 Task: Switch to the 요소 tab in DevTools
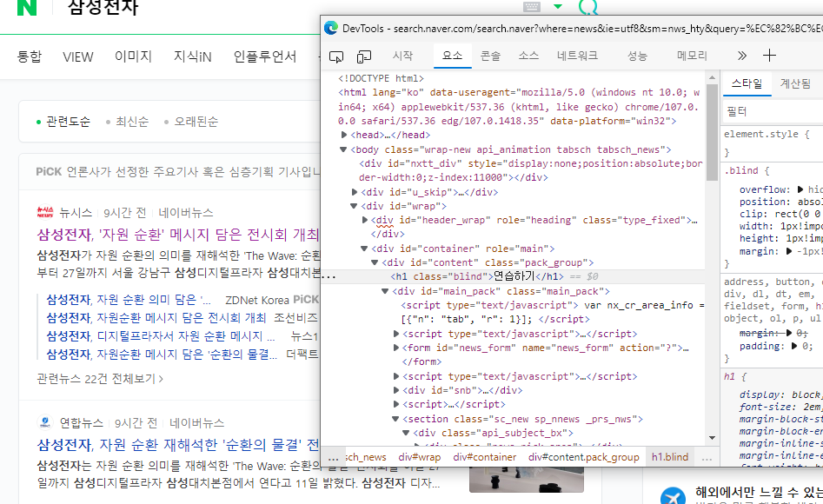click(452, 56)
